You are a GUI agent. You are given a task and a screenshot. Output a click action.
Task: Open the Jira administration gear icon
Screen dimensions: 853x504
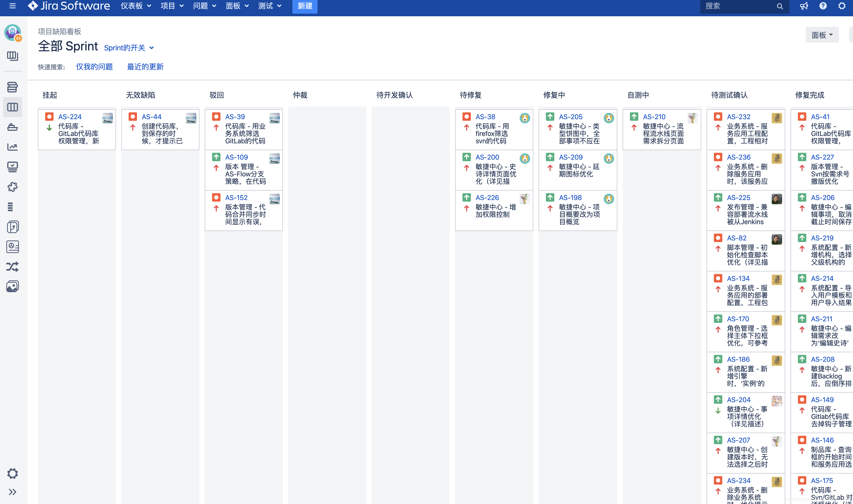[842, 6]
